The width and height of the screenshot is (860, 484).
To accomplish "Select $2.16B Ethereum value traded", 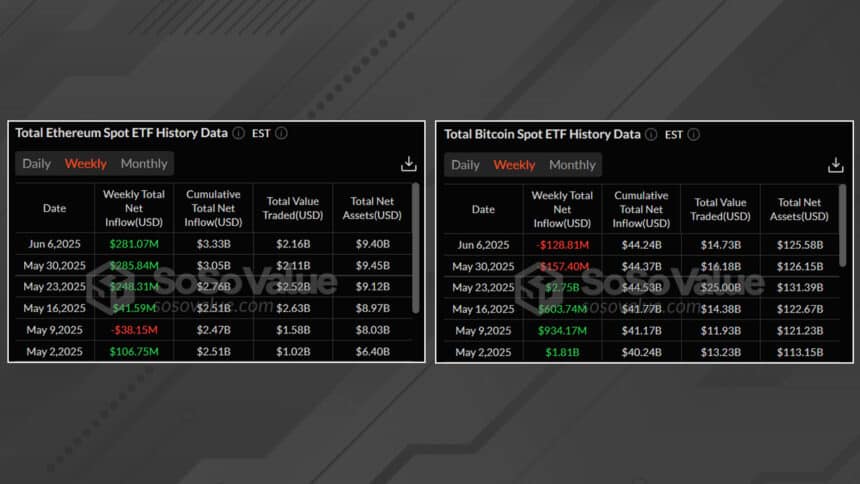I will click(293, 244).
